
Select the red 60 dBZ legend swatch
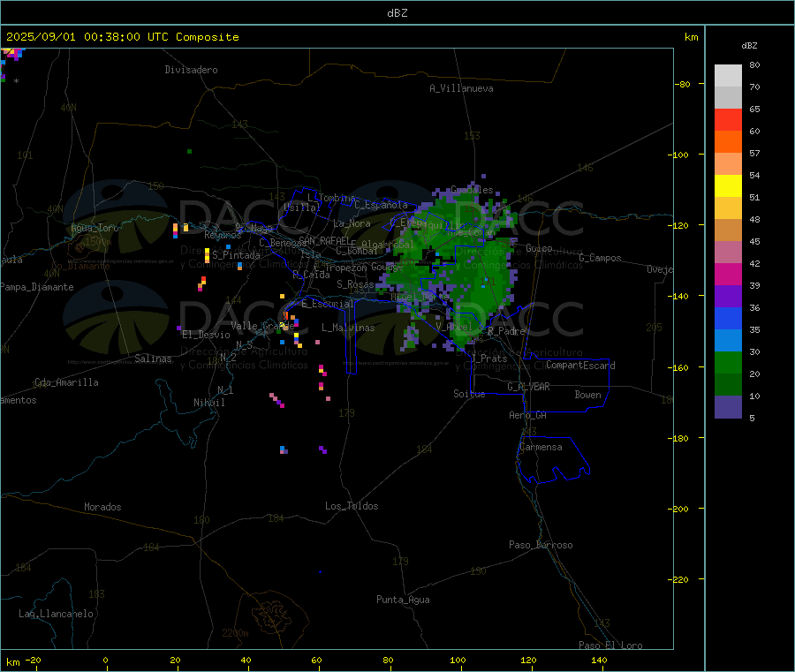click(728, 119)
